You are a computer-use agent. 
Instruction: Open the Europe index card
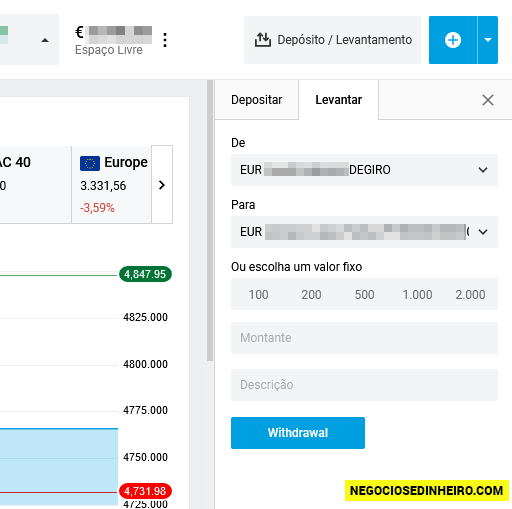coord(112,185)
